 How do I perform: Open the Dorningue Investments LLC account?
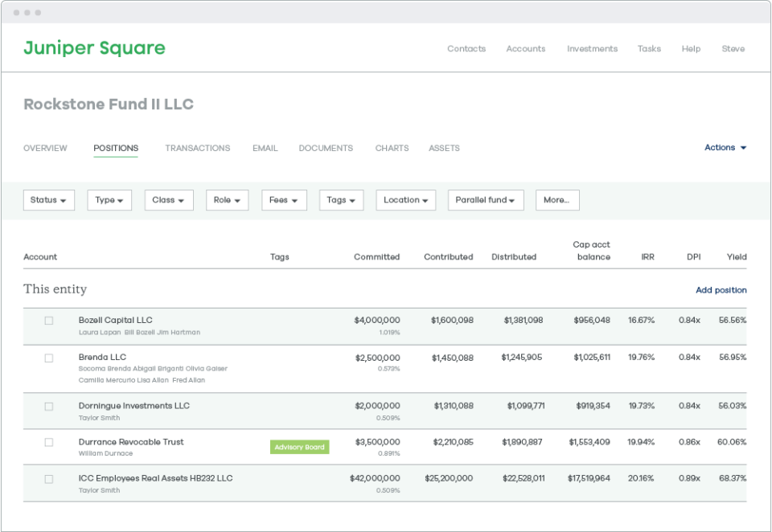pos(134,406)
